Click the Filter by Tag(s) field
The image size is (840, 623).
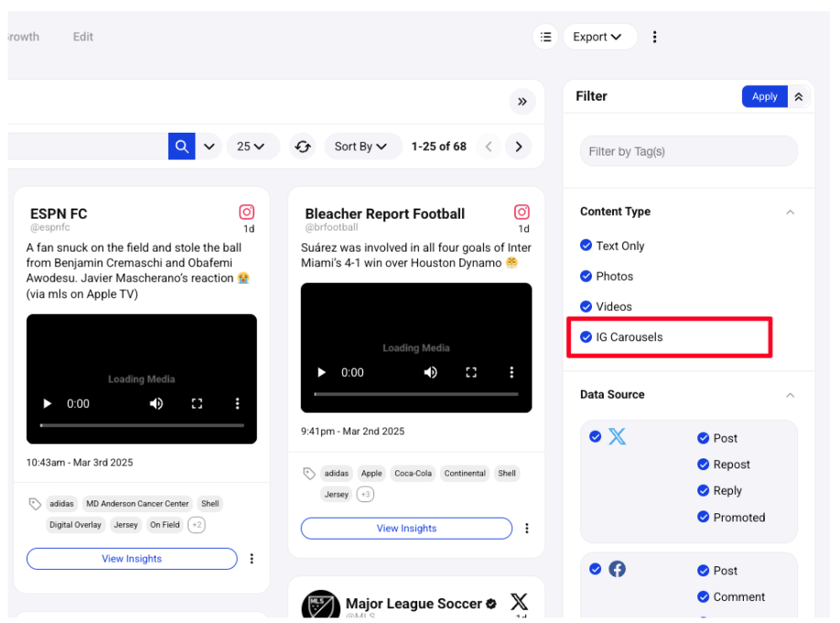click(688, 151)
